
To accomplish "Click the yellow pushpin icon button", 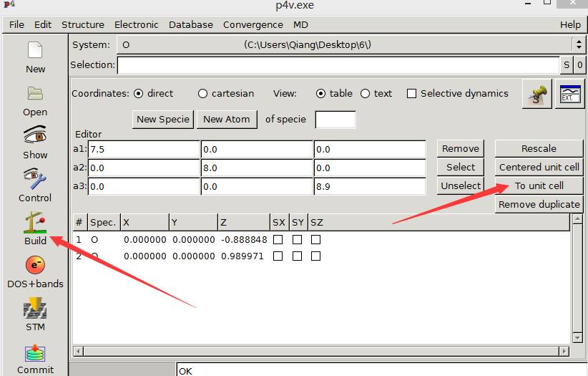I will pos(536,95).
